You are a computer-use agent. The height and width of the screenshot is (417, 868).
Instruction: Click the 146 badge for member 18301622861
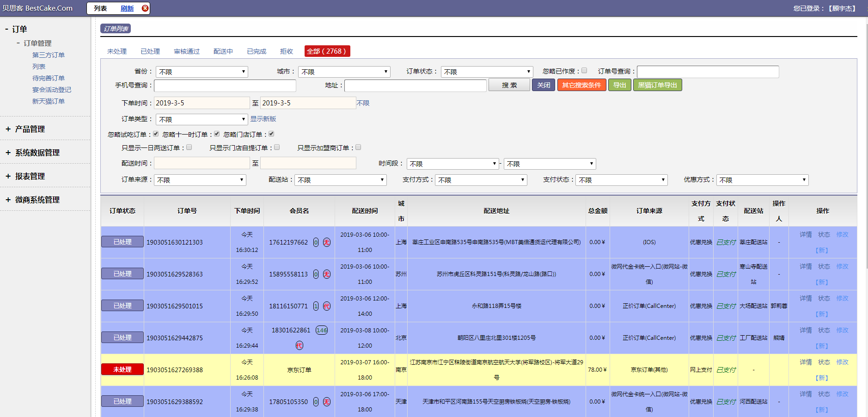[322, 330]
